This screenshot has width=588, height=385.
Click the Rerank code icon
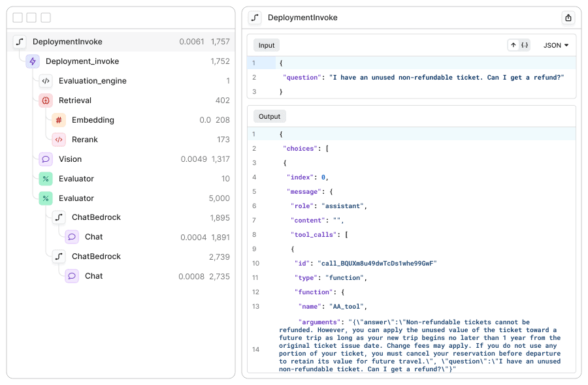click(x=59, y=140)
